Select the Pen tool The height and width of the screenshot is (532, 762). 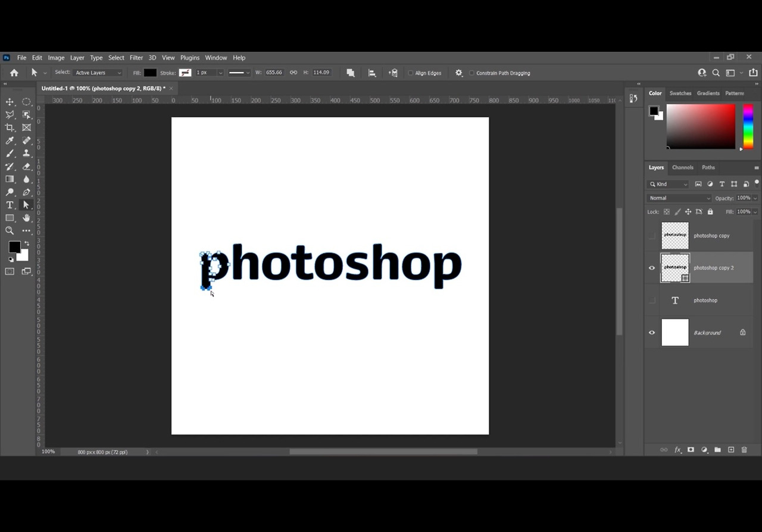(x=27, y=192)
